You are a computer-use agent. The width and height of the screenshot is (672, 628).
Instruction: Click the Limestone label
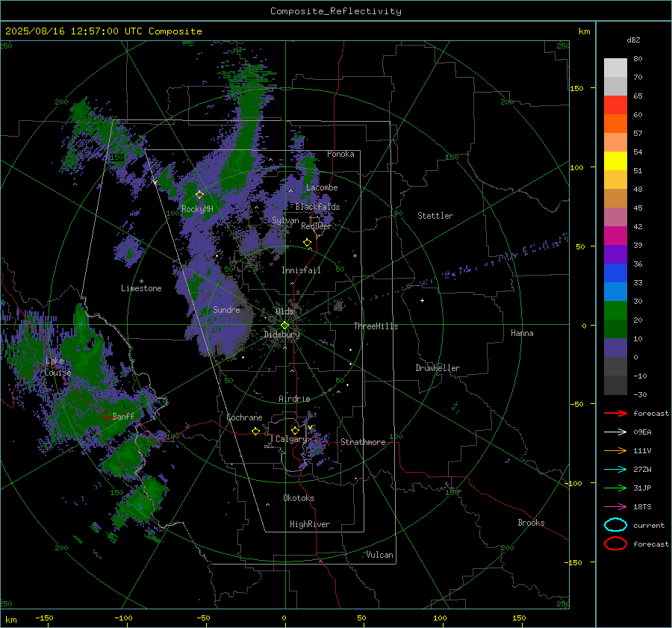[141, 288]
